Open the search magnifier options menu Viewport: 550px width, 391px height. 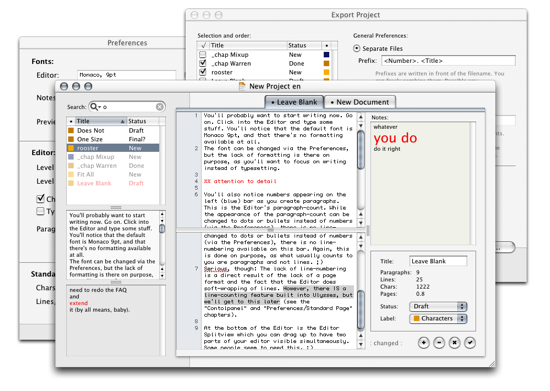click(95, 107)
